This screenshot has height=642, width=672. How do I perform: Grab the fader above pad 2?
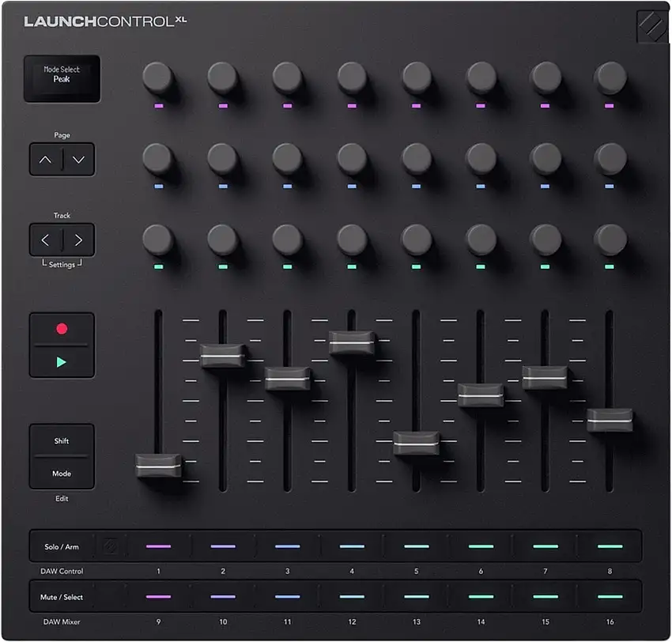223,356
